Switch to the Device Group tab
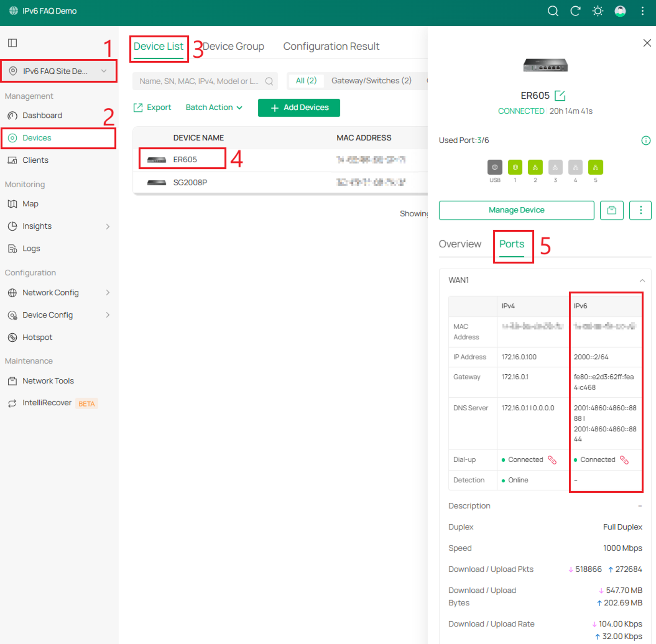The height and width of the screenshot is (644, 656). pyautogui.click(x=233, y=47)
